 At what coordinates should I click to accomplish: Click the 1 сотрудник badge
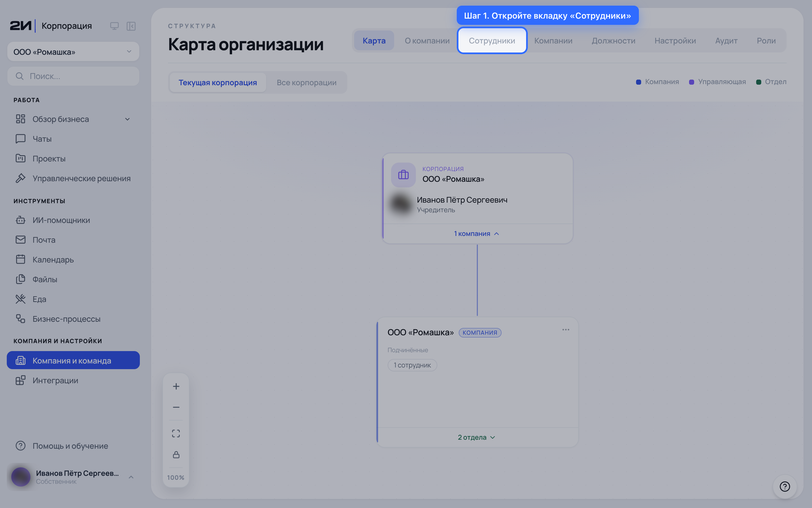(x=412, y=365)
